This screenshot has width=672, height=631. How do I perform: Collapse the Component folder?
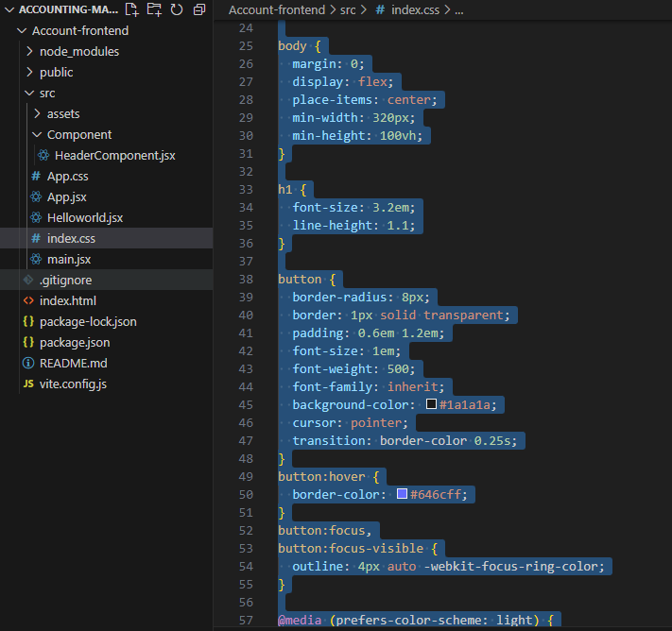(37, 134)
